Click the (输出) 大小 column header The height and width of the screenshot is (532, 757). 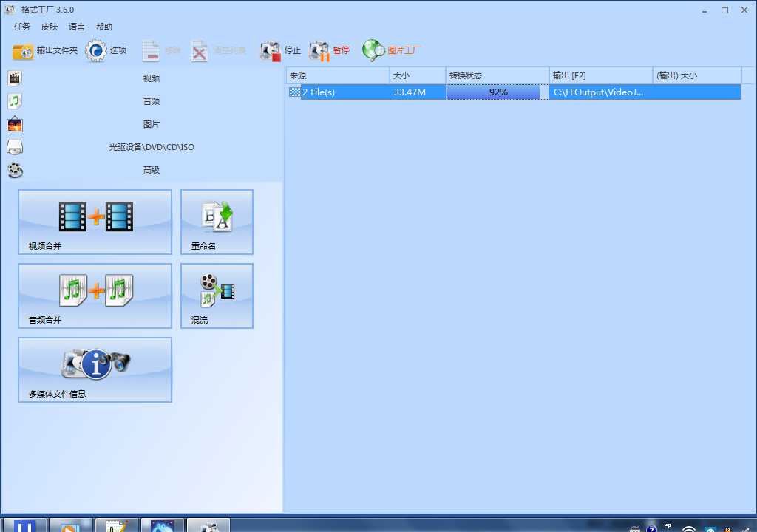(697, 76)
